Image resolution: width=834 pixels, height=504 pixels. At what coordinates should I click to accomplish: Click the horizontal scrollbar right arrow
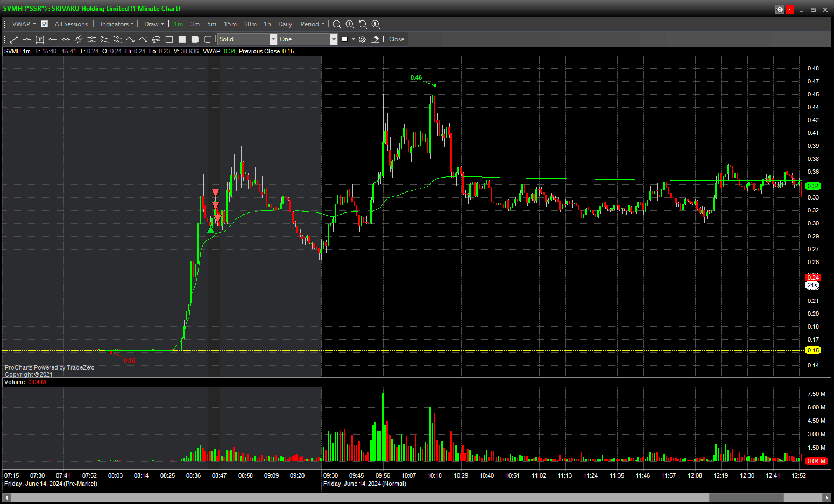coord(828,498)
